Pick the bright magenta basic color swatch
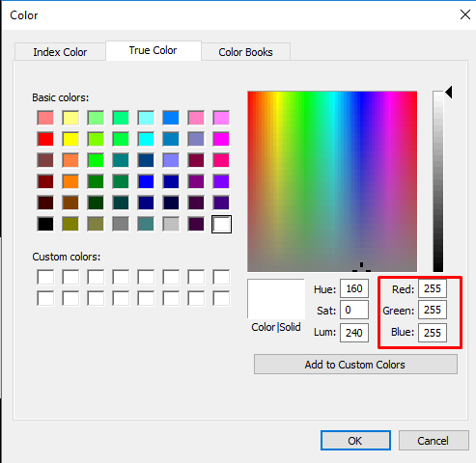Image resolution: width=476 pixels, height=463 pixels. (x=221, y=139)
